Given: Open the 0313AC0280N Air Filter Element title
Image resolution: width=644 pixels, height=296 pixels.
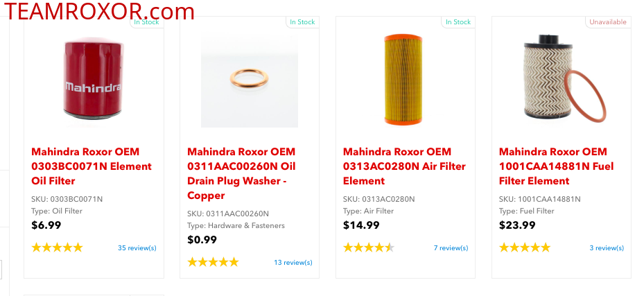Looking at the screenshot, I should [404, 166].
